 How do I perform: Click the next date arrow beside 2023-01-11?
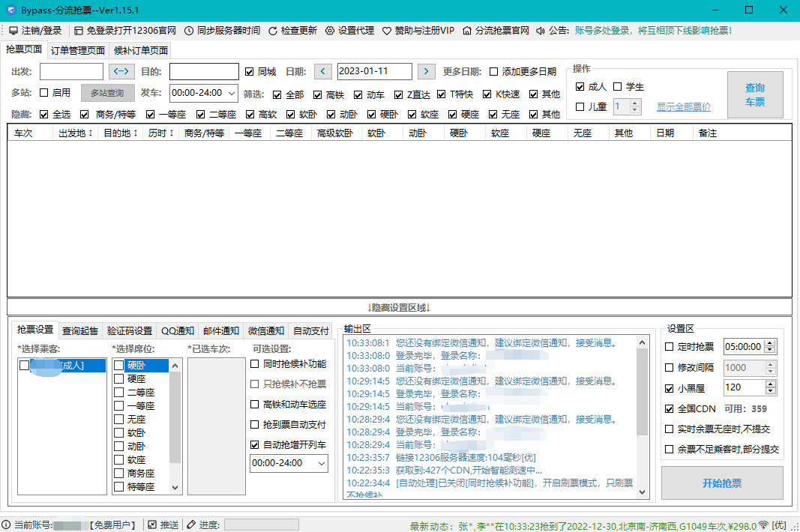click(427, 71)
